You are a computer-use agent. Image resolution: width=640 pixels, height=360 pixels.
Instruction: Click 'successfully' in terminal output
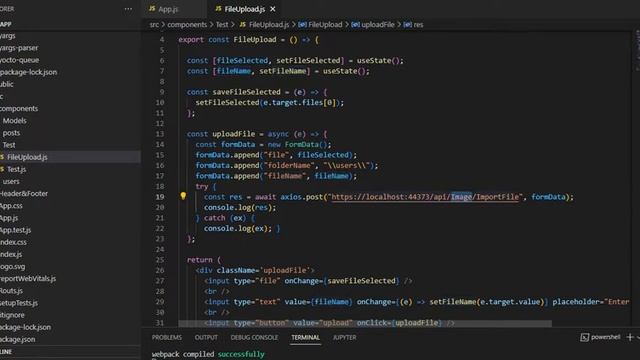click(x=241, y=354)
